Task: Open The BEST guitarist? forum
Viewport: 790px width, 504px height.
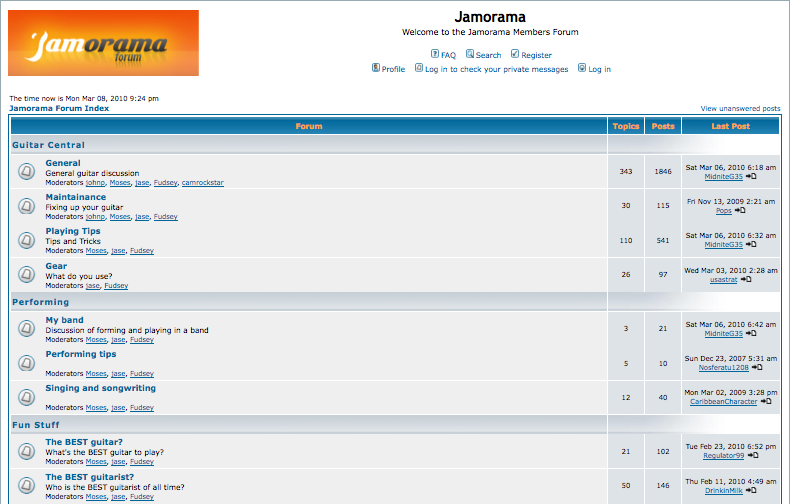Action: click(x=90, y=477)
